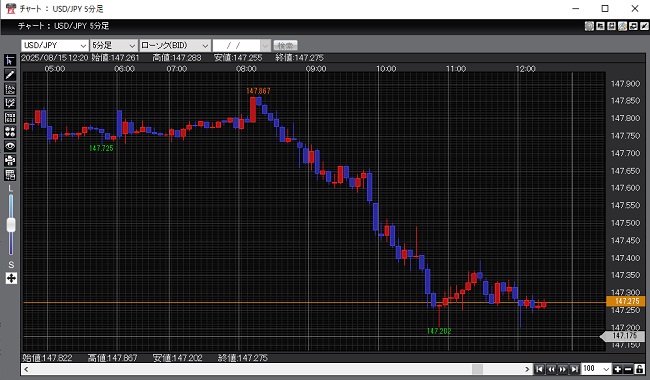Open the 5分足 timeframe dropdown

[114, 45]
